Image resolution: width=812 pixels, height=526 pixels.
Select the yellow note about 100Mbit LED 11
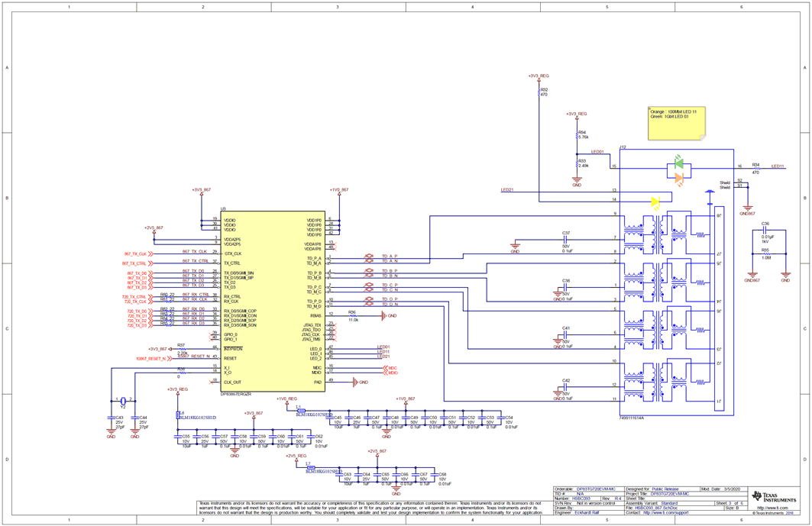tap(678, 122)
